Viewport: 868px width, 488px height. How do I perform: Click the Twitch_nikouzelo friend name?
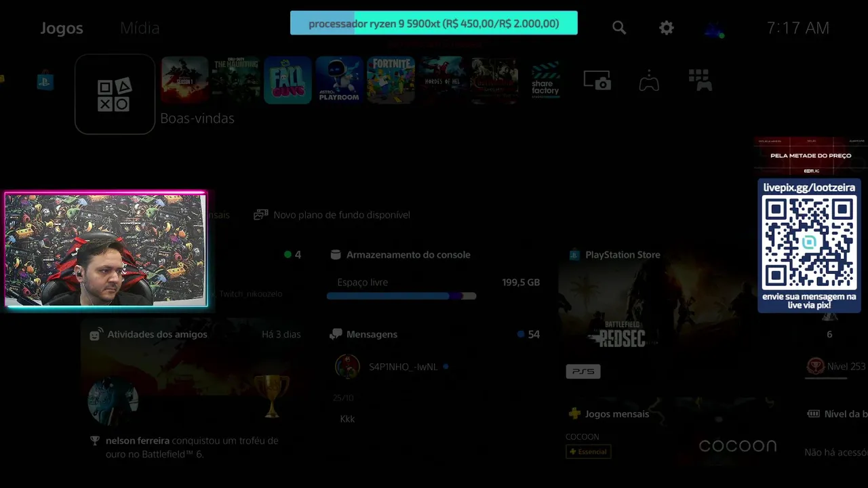click(x=250, y=294)
